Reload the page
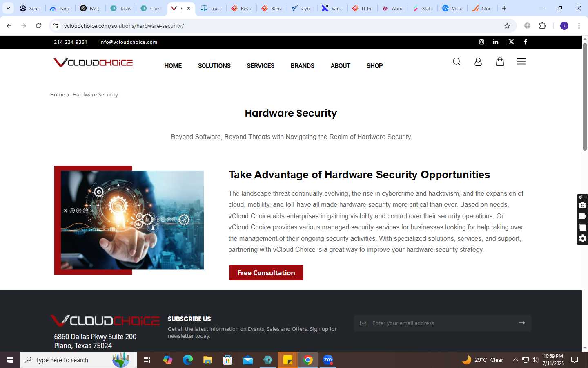 click(38, 26)
